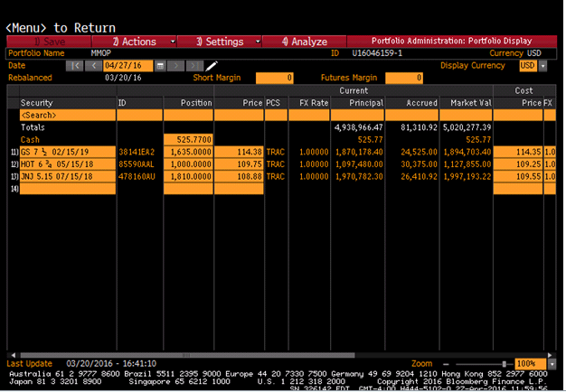Open the calendar date picker
This screenshot has width=566, height=392.
pos(160,66)
